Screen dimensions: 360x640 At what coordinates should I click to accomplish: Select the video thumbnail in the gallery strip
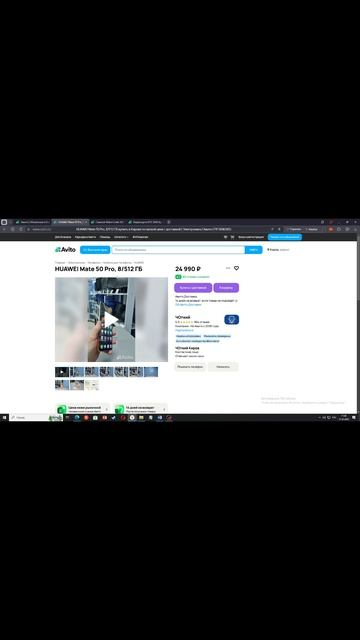(x=62, y=372)
